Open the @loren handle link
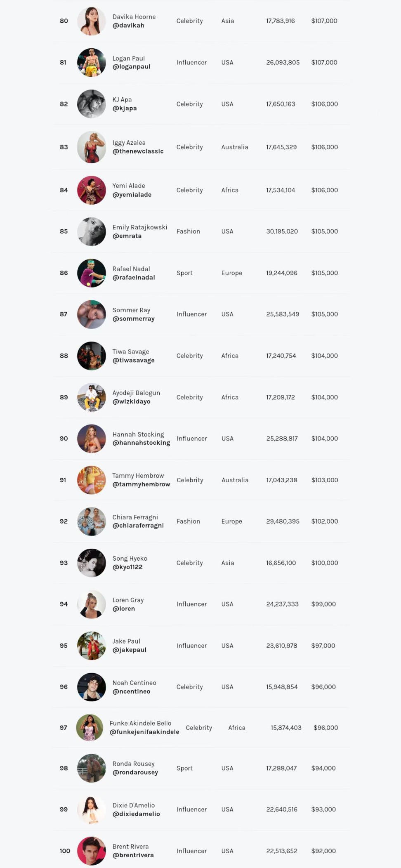The height and width of the screenshot is (868, 401). 123,609
